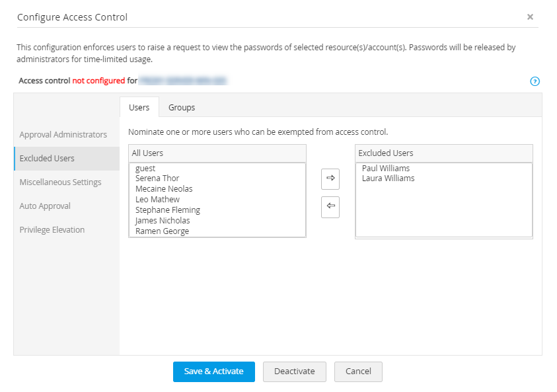Go to Miscellaneous Settings
Image resolution: width=557 pixels, height=392 pixels.
pos(61,182)
